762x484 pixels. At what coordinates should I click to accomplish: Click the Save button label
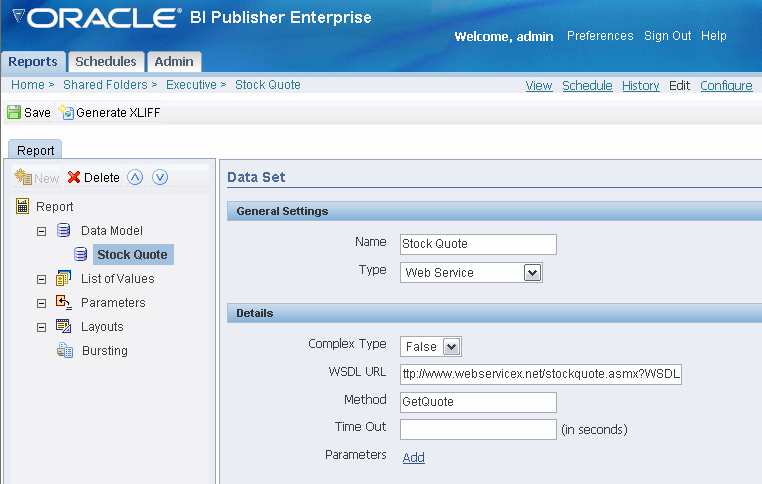point(37,113)
